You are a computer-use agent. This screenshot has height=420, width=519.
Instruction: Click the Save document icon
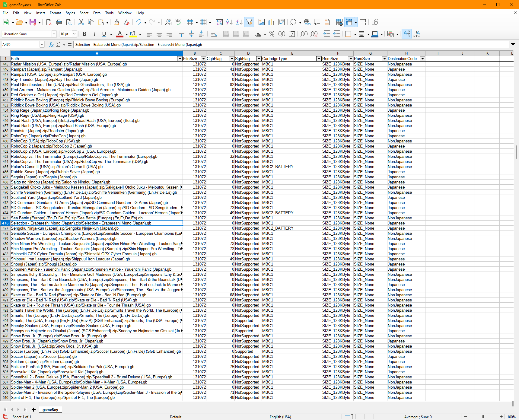click(33, 22)
